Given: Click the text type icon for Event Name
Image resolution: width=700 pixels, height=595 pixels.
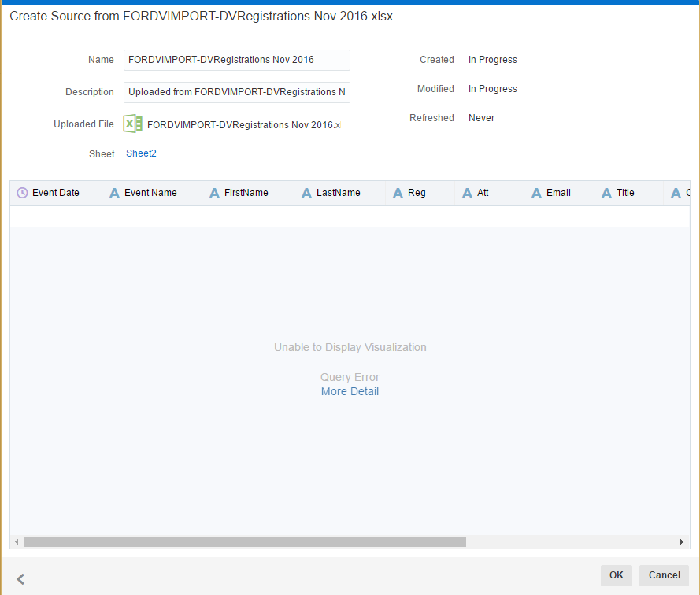Looking at the screenshot, I should click(x=114, y=193).
